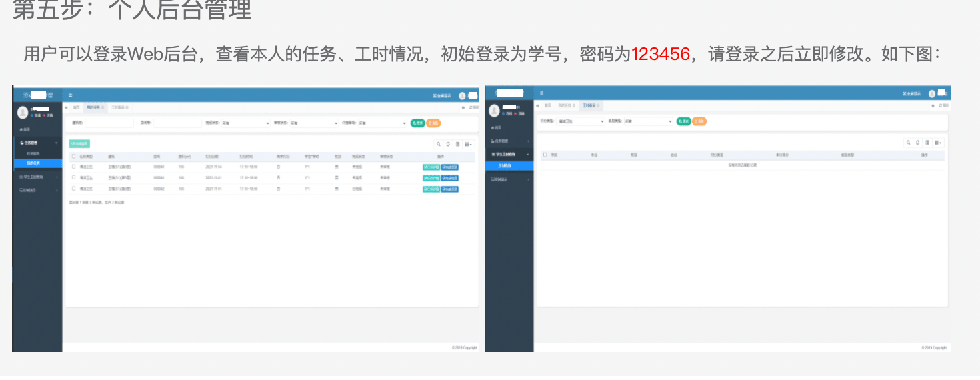Click the hamburger menu icon in right panel
980x380 pixels.
[541, 93]
